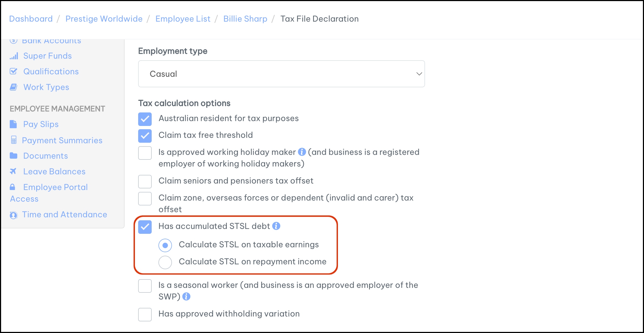This screenshot has height=333, width=644.
Task: Open Employee List breadcrumb link
Action: point(183,19)
